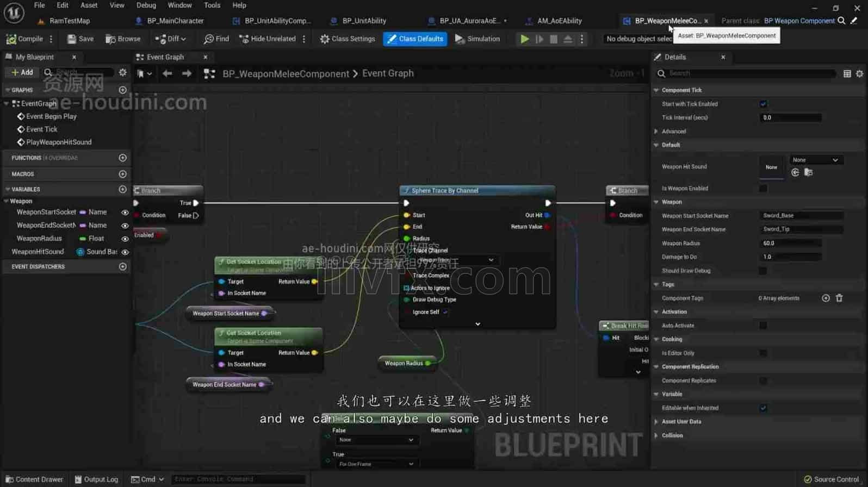The width and height of the screenshot is (868, 487).
Task: Open Class Defaults
Action: point(415,39)
